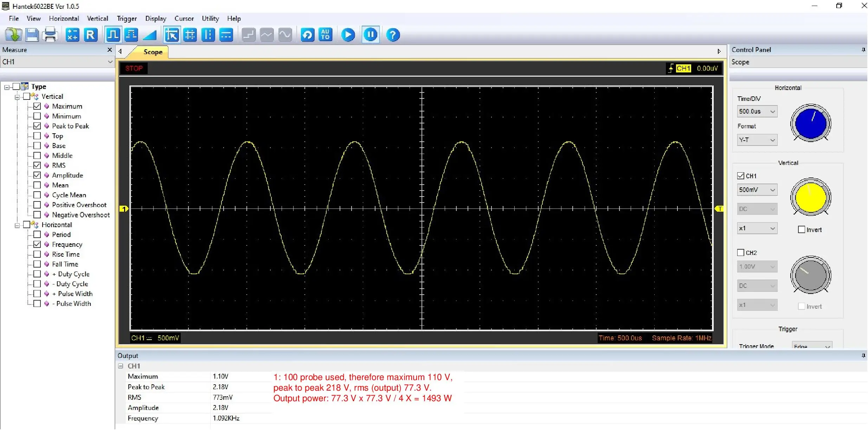Open the Utility menu
The height and width of the screenshot is (430, 868).
point(210,19)
